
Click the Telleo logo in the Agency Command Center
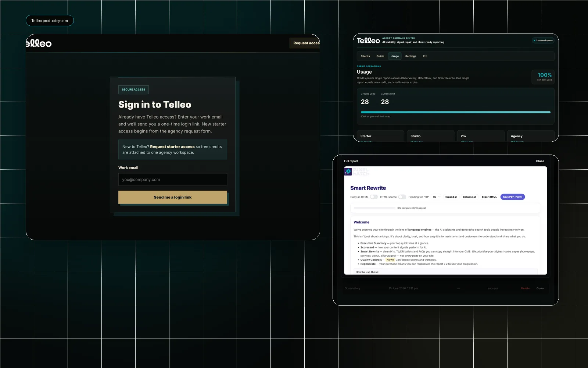(368, 40)
